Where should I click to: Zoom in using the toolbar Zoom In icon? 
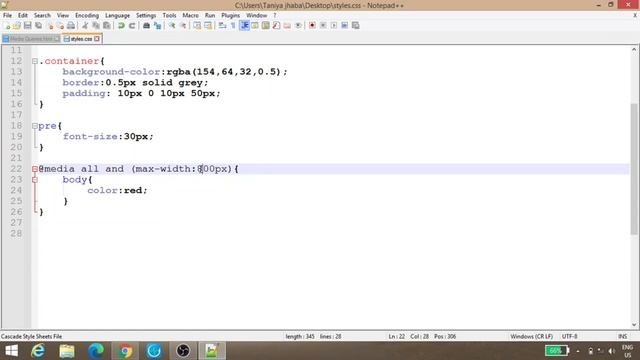[x=172, y=26]
